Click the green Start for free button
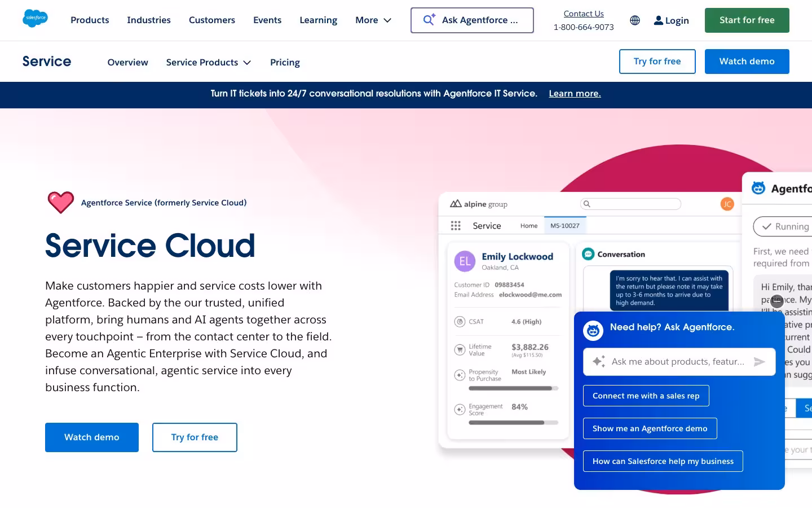 pos(747,20)
